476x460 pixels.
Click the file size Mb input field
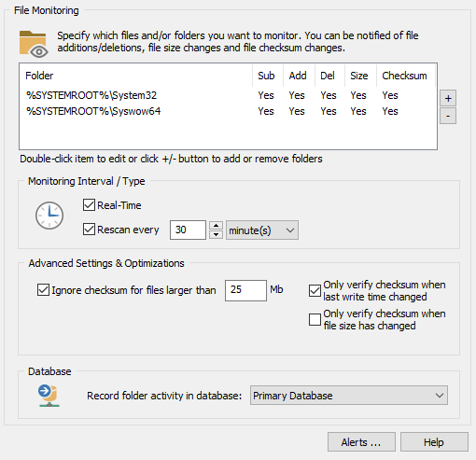point(245,290)
